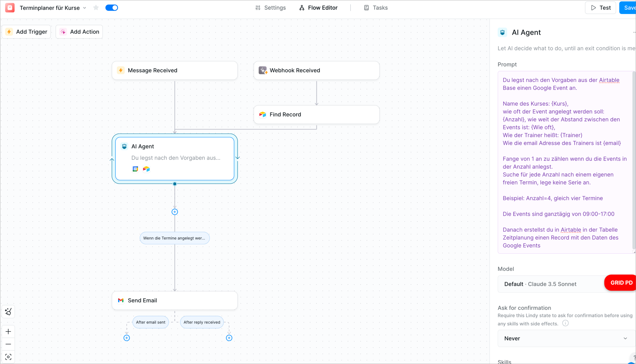Viewport: 636px width, 364px height.
Task: Zoom in the flow canvas
Action: pyautogui.click(x=8, y=332)
